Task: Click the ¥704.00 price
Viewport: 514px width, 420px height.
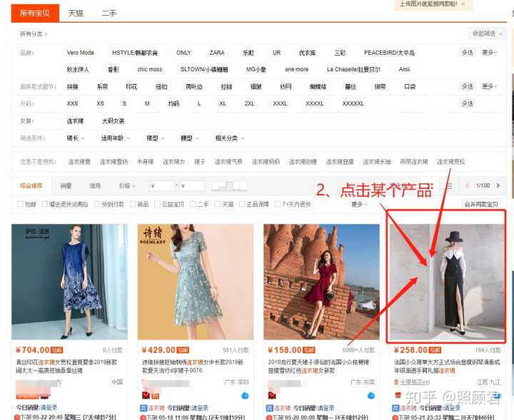Action: [x=33, y=350]
